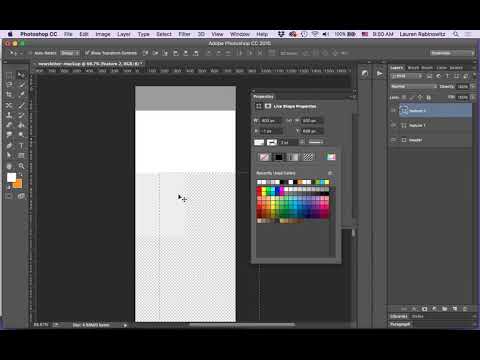Click the delete layer trash icon
480x360 pixels.
465,309
